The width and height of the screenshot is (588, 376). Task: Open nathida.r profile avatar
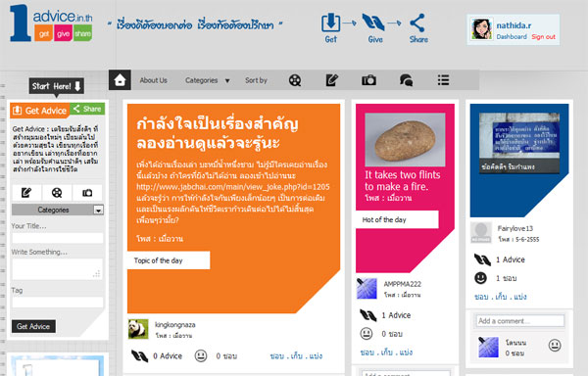tap(481, 28)
